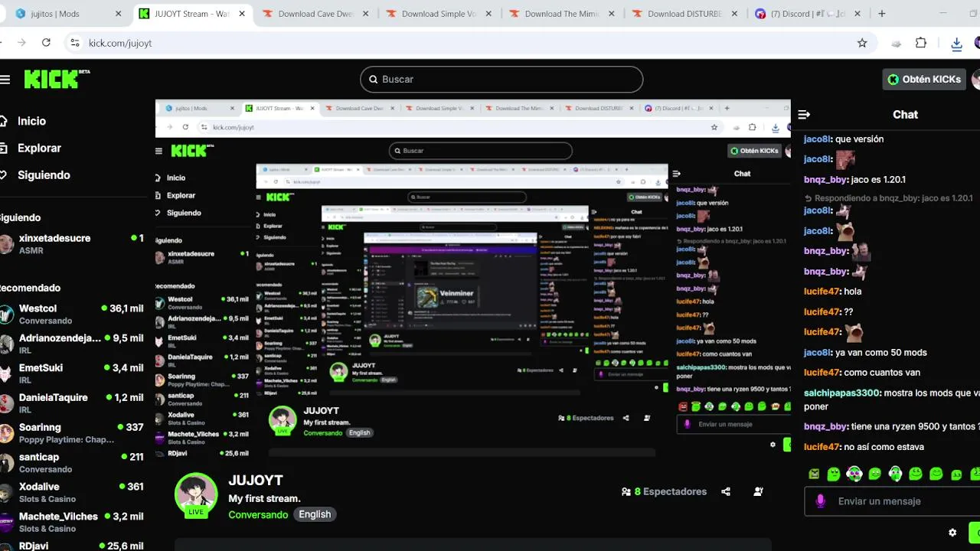
Task: Open the Conversando category link under JUJOYT
Action: tap(258, 514)
